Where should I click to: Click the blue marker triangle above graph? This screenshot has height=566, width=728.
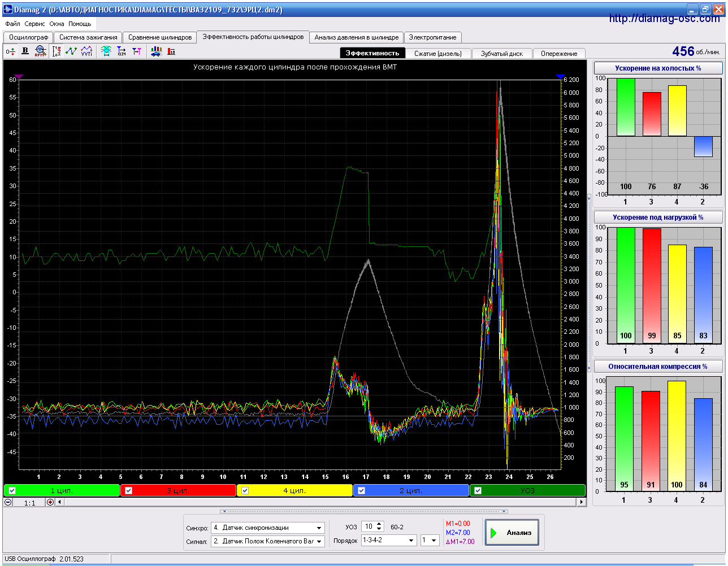pos(561,77)
